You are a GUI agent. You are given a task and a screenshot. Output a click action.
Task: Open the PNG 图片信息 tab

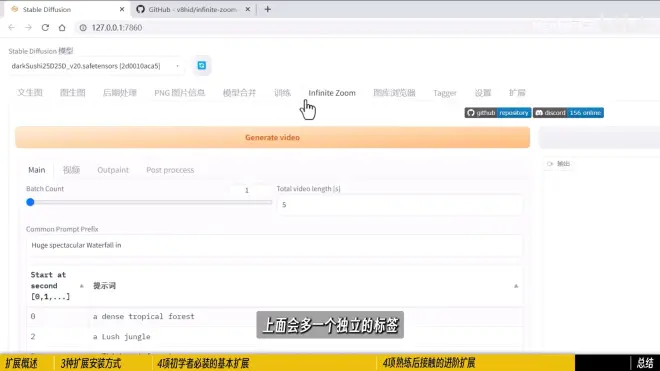pos(180,93)
